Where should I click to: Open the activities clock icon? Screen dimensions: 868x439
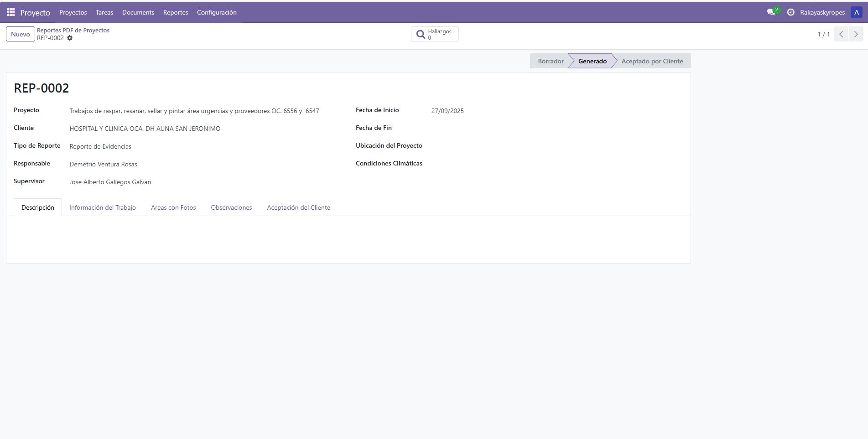(x=790, y=12)
